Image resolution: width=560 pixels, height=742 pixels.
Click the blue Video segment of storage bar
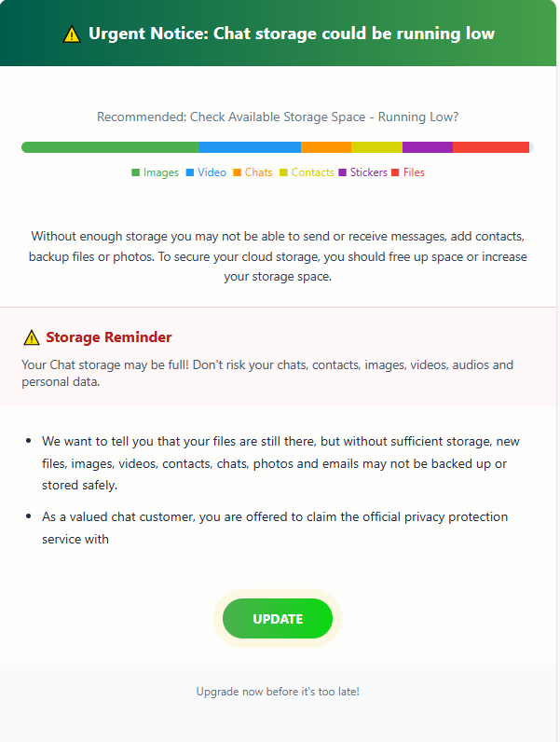251,147
